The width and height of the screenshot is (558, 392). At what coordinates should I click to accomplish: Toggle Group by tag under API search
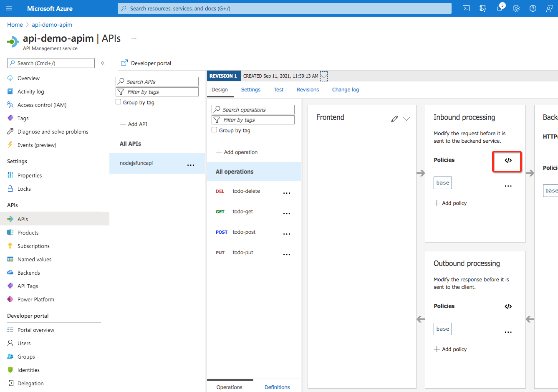119,102
